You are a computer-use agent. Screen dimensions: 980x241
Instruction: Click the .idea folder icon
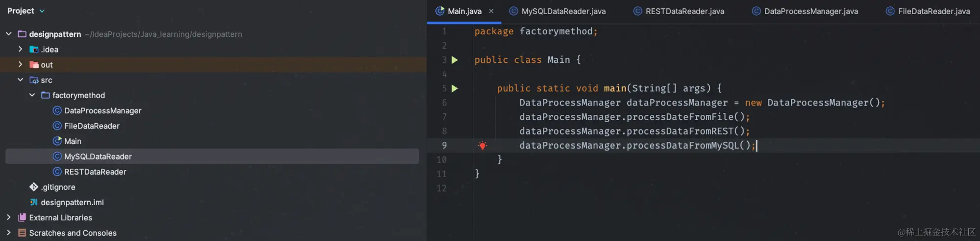34,49
